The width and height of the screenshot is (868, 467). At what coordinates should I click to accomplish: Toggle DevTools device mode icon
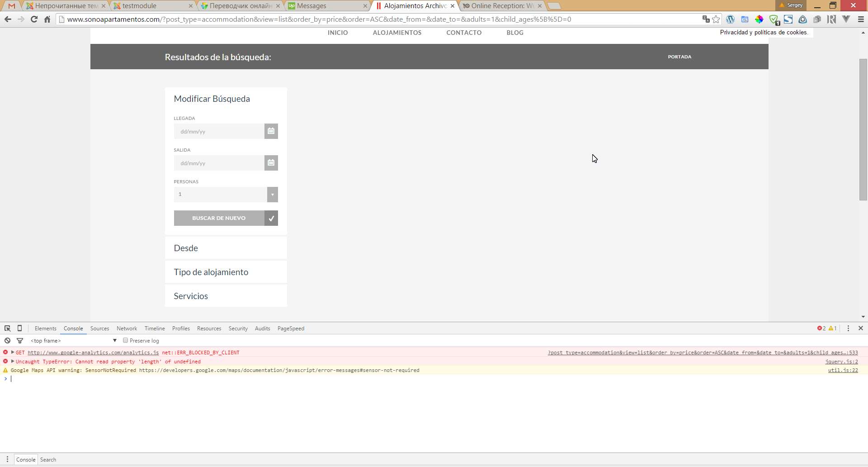(19, 329)
